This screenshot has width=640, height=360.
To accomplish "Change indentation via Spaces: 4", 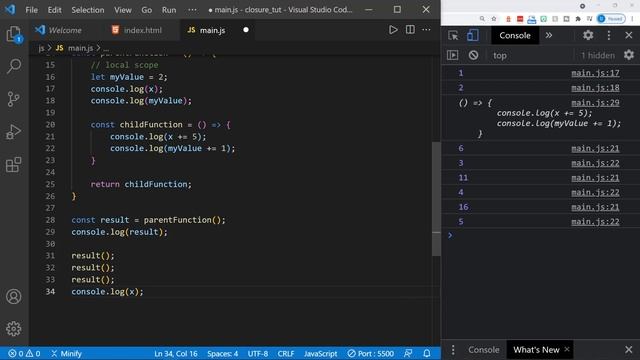I will tap(222, 353).
